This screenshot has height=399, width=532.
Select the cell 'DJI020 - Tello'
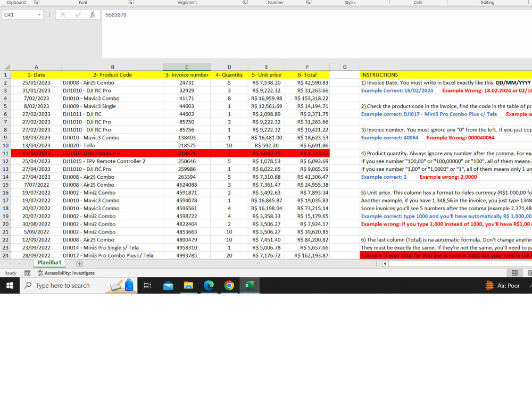(112, 146)
